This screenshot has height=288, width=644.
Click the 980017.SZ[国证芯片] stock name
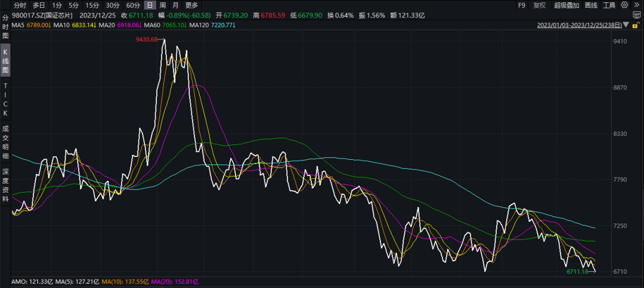pos(43,15)
